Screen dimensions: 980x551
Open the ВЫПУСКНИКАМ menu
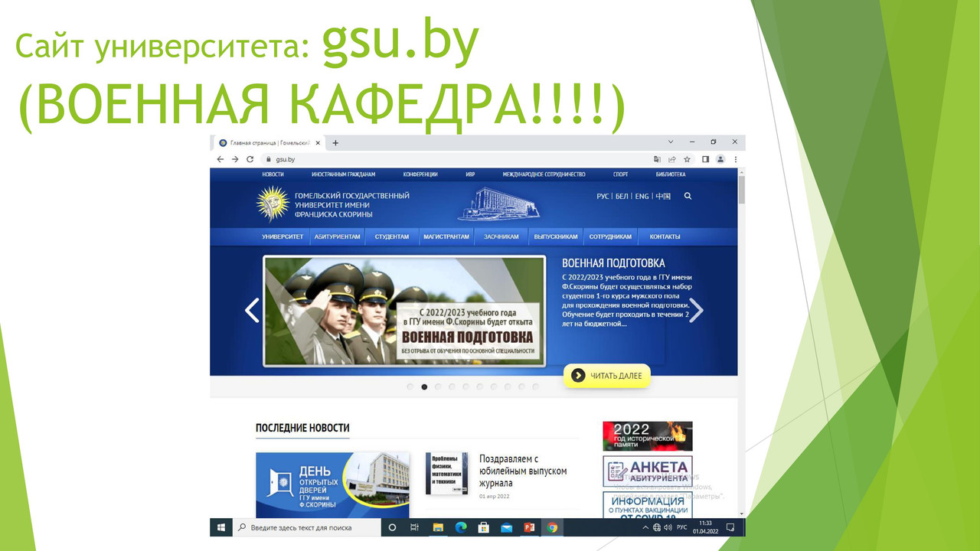pyautogui.click(x=556, y=236)
